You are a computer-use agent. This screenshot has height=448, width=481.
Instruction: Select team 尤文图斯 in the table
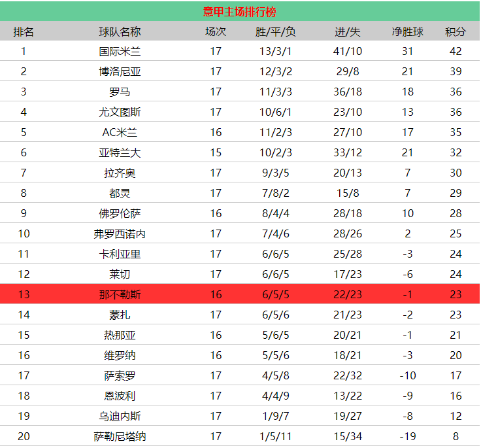coord(120,112)
